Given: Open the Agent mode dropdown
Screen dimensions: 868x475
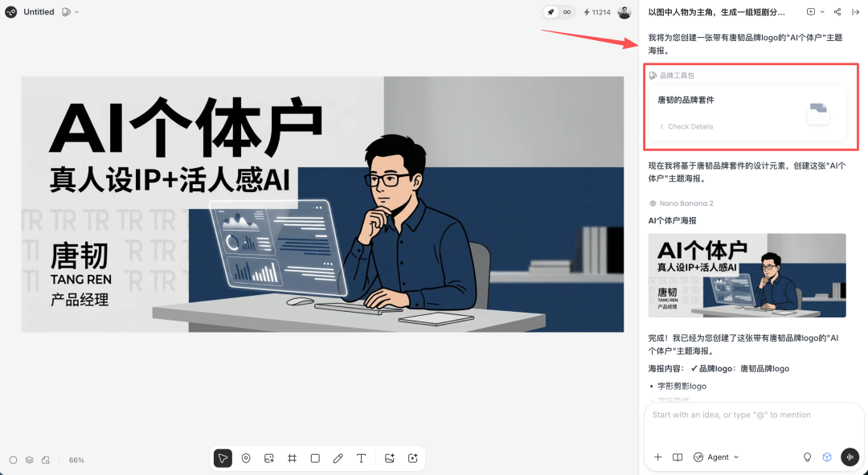Looking at the screenshot, I should click(716, 457).
